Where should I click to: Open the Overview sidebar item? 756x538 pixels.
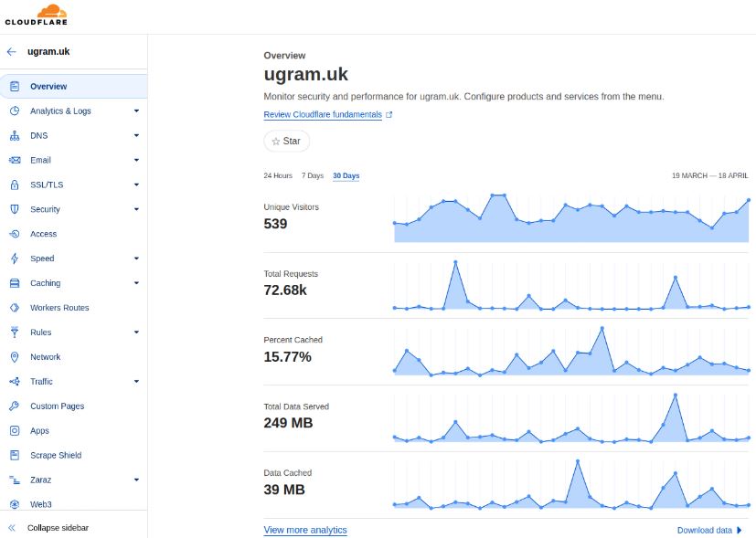click(x=74, y=86)
